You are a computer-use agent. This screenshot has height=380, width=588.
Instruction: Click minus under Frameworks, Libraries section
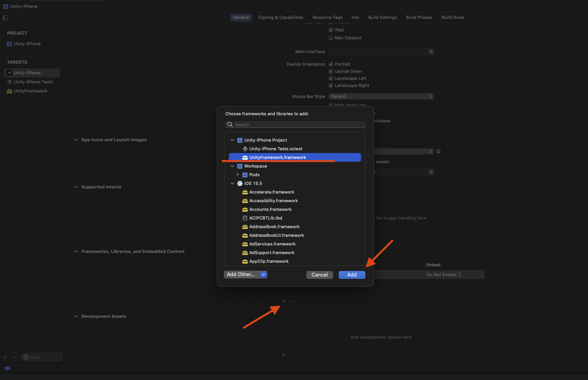point(293,301)
